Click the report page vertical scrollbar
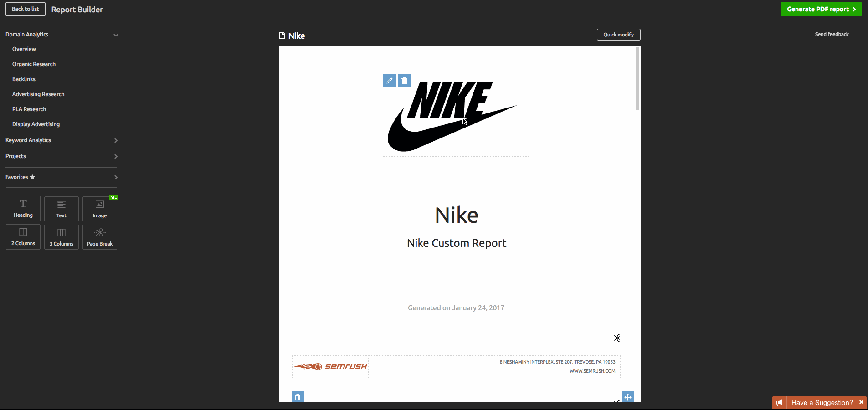Viewport: 868px width, 410px height. (637, 78)
